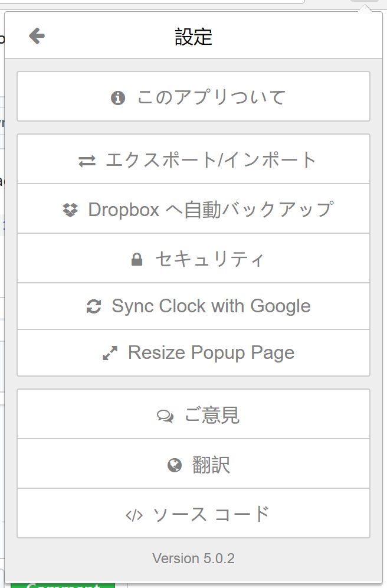Select Sync Clock with Google
Viewport: 387px width, 588px height.
tap(211, 306)
